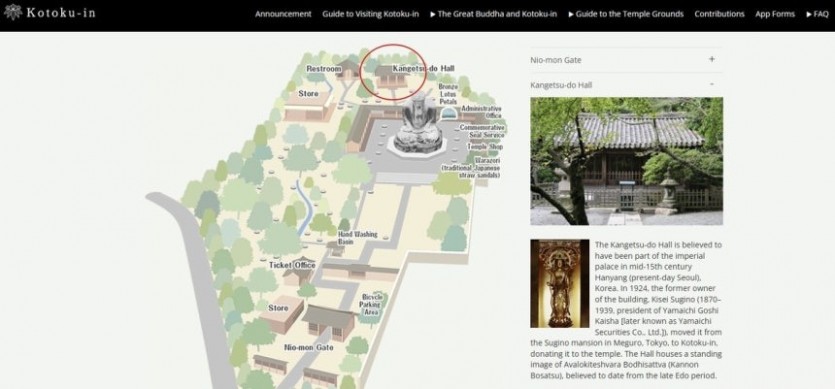
Task: Click the Bicycle Parking Area marker
Action: click(x=371, y=304)
